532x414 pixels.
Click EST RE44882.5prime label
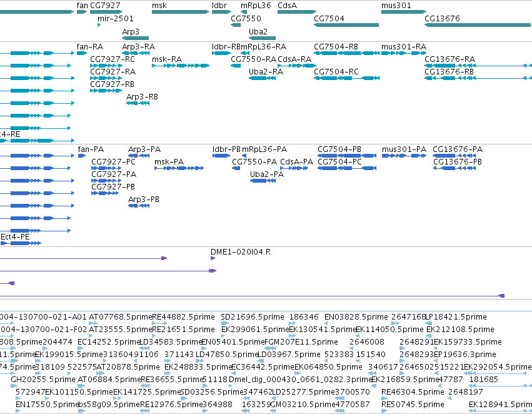pos(184,317)
